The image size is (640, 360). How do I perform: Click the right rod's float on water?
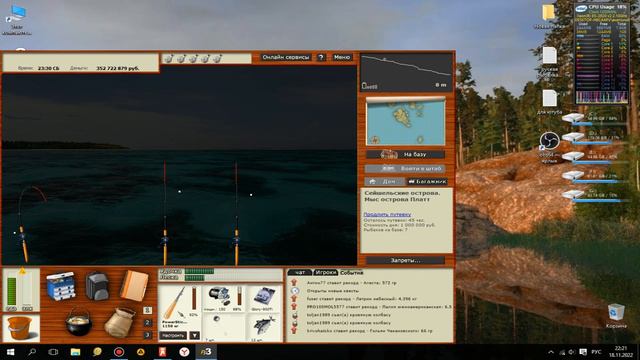coord(251,195)
